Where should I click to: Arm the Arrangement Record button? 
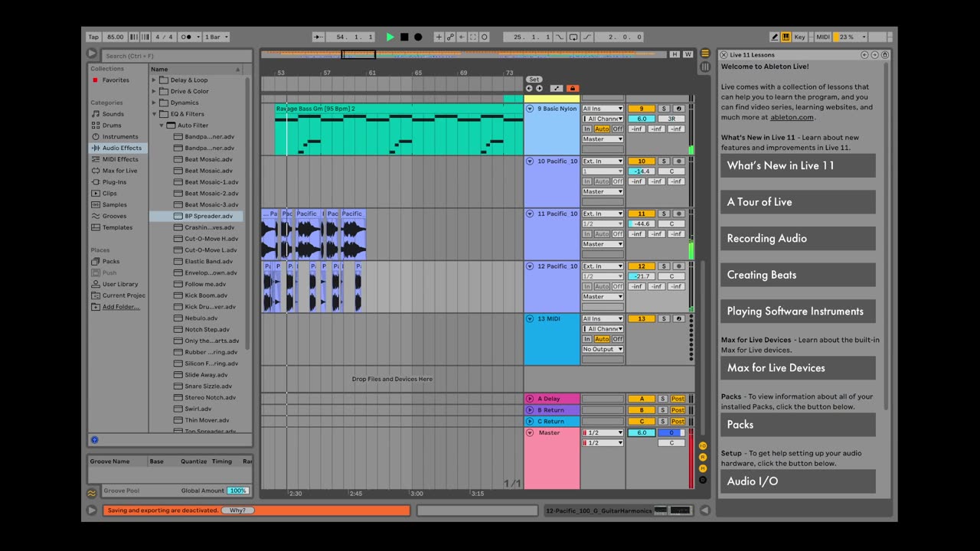[418, 37]
